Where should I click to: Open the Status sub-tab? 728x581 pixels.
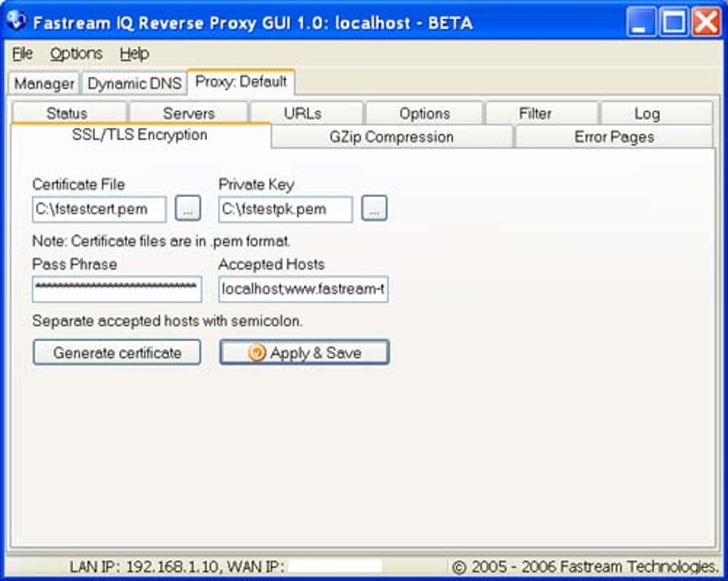[69, 113]
